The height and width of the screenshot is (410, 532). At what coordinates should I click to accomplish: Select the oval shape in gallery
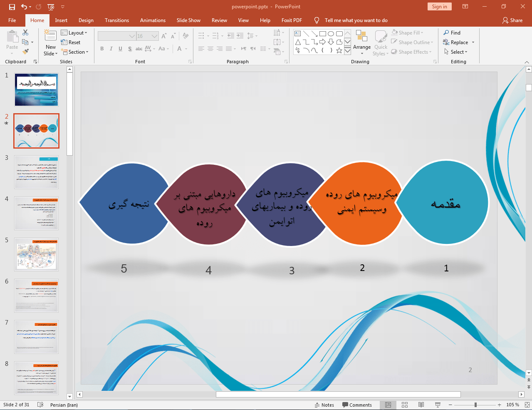(x=331, y=34)
